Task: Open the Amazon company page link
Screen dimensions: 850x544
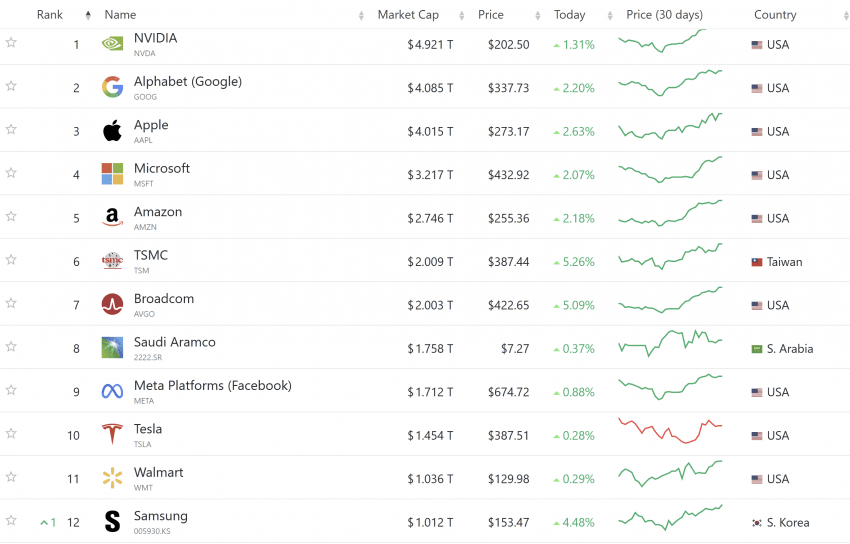Action: click(158, 211)
